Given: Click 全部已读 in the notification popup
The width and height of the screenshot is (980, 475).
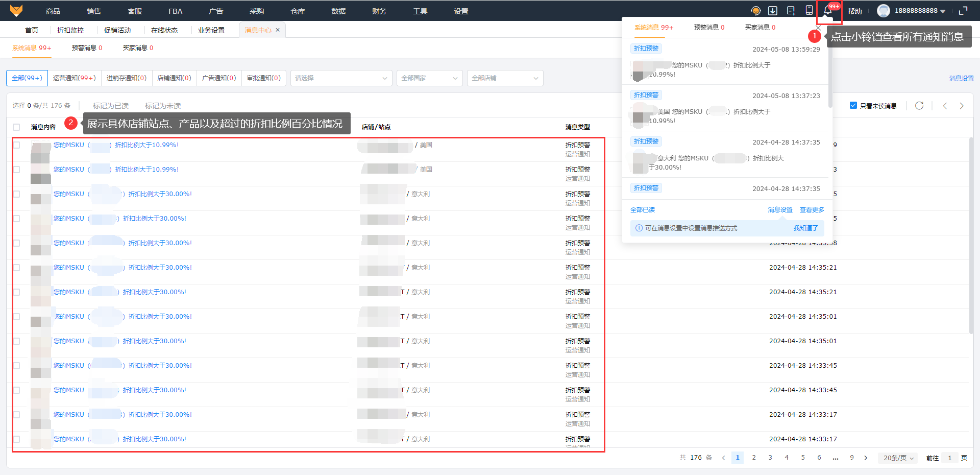Looking at the screenshot, I should pyautogui.click(x=643, y=210).
